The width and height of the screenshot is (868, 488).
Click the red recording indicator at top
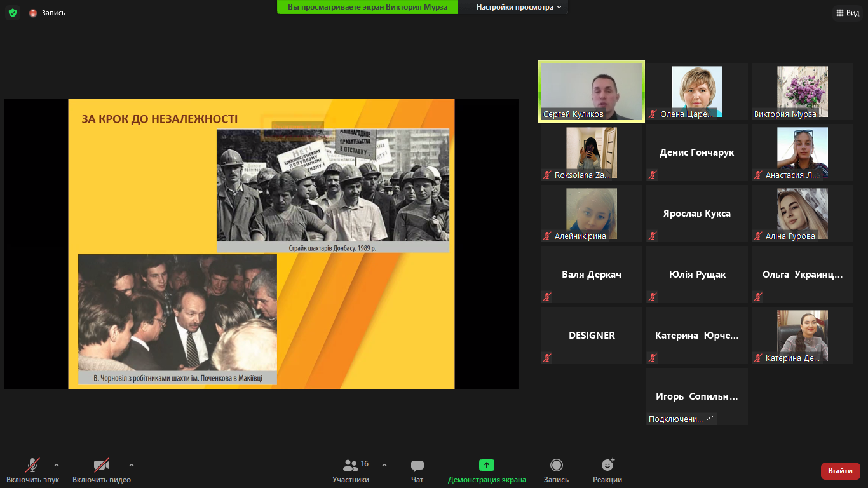pyautogui.click(x=33, y=13)
